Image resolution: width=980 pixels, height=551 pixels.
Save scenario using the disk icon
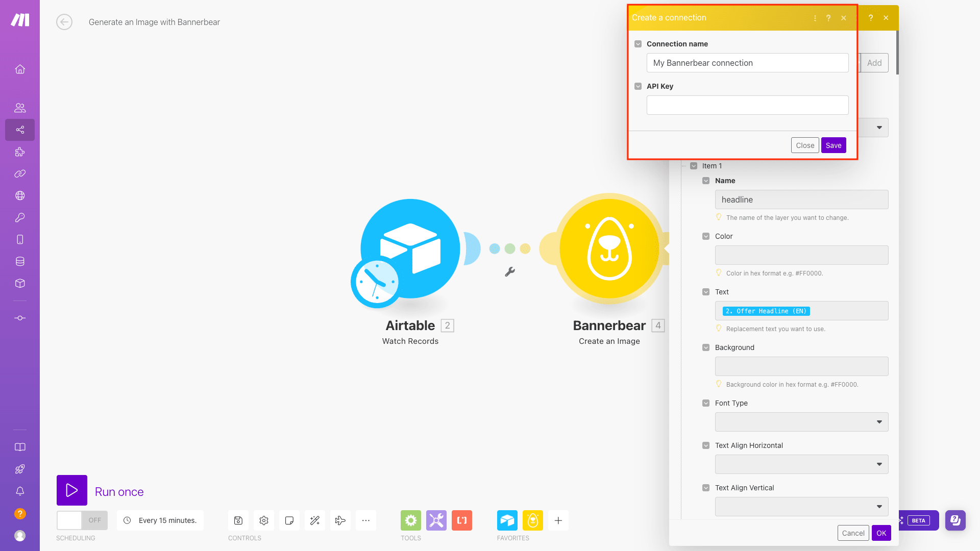coord(238,520)
